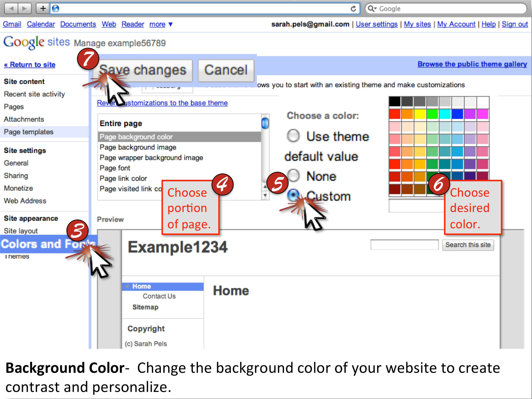Open Monetize in the sidebar
This screenshot has width=532, height=399.
pos(18,188)
